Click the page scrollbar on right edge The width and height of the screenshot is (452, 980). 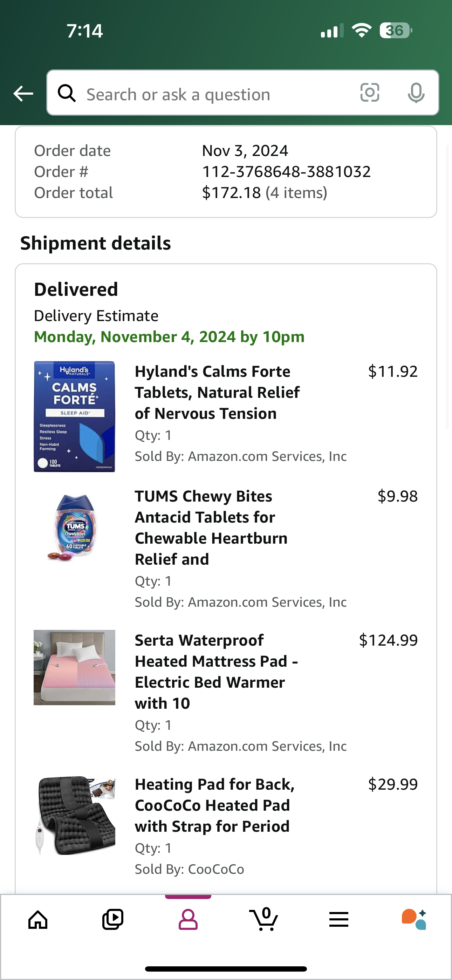[448, 287]
